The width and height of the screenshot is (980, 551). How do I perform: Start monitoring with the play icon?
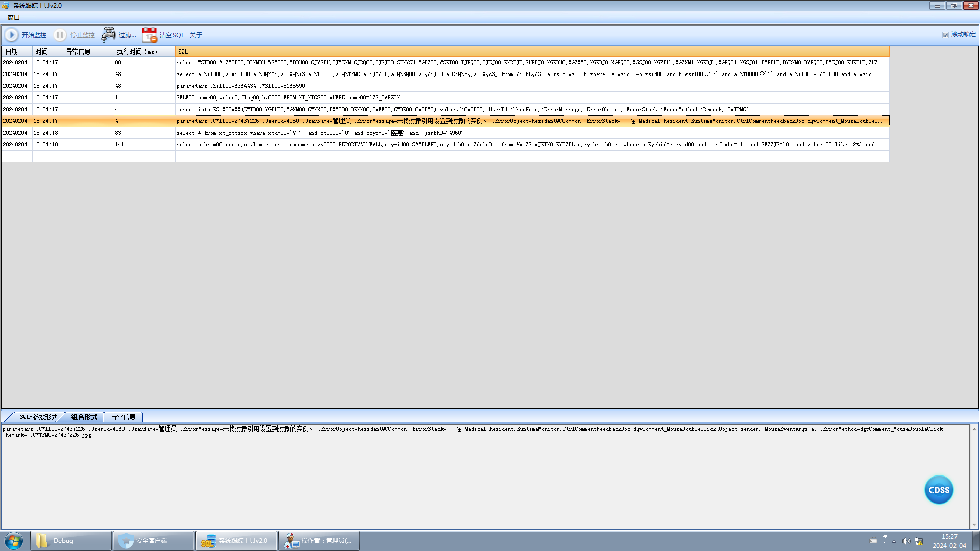[11, 35]
